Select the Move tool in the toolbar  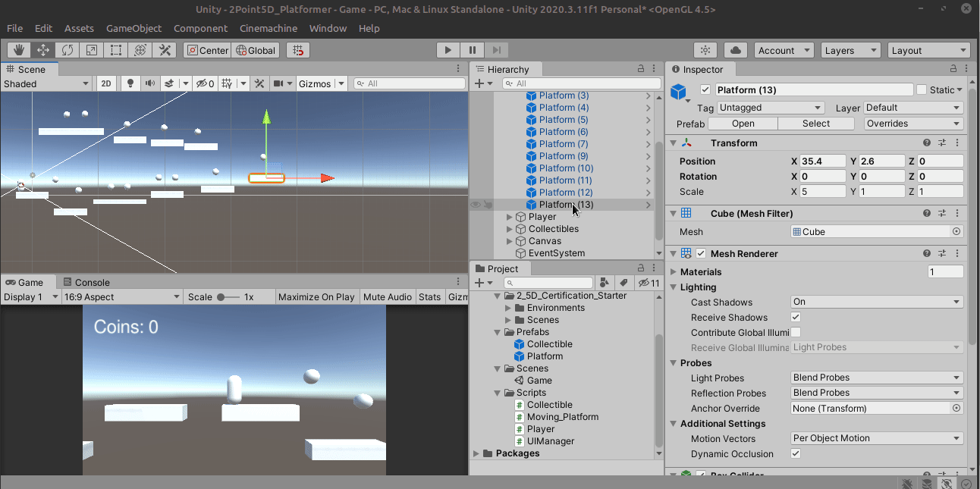[43, 50]
